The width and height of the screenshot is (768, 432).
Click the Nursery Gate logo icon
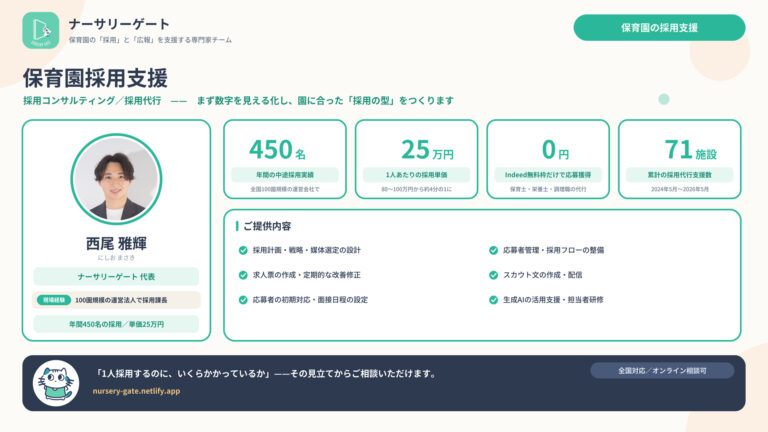[41, 30]
